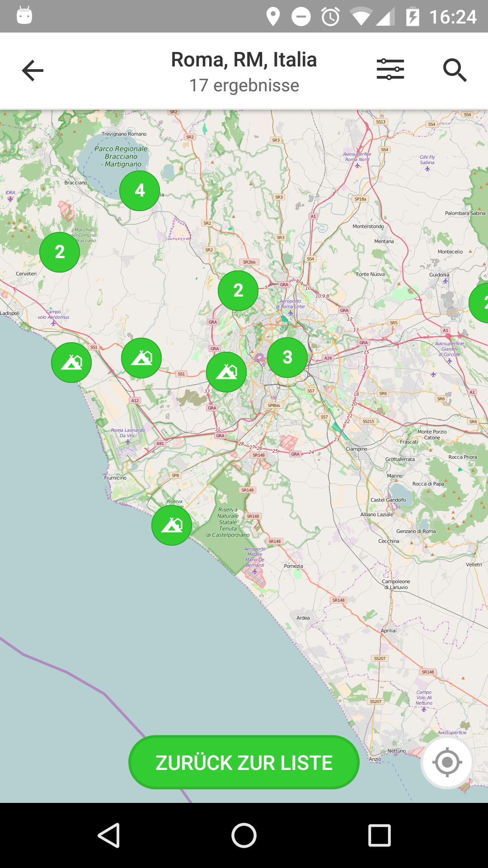Tap the Ardea town label

coord(303,618)
